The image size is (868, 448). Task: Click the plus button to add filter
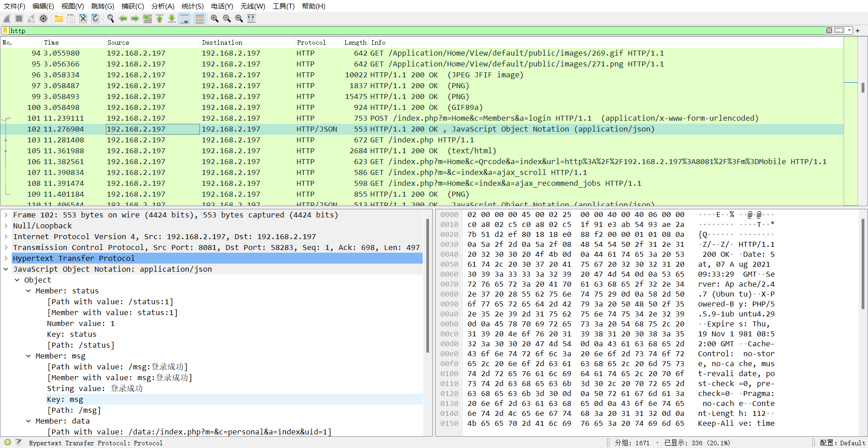click(858, 30)
